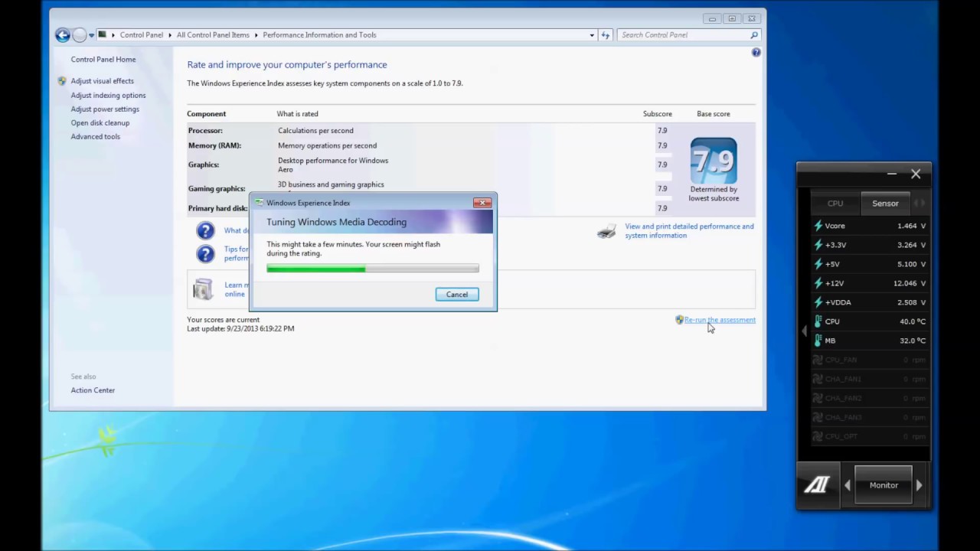Click Re-run the assessment link
Image resolution: width=980 pixels, height=551 pixels.
[720, 320]
